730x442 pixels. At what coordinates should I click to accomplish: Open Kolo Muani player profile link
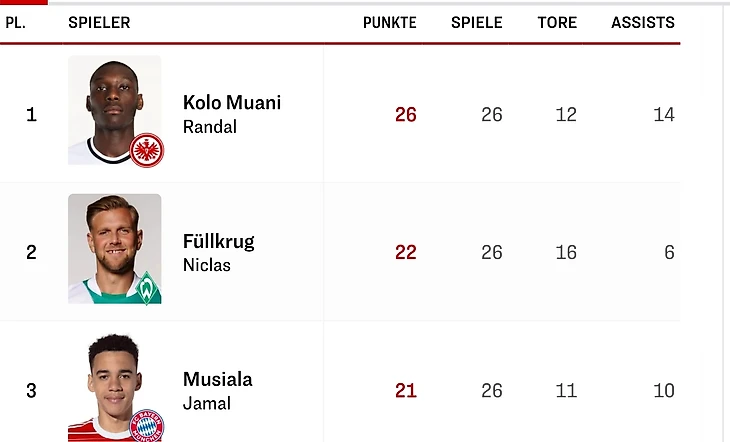(232, 103)
